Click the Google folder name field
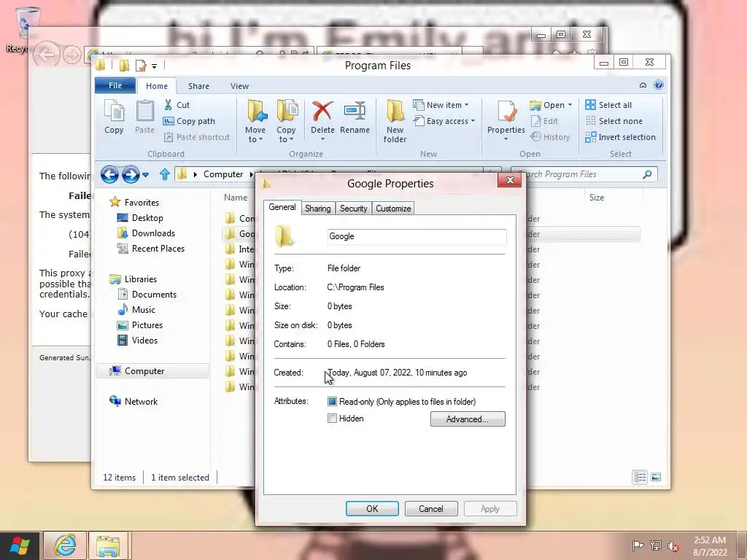This screenshot has height=560, width=747. click(x=417, y=237)
